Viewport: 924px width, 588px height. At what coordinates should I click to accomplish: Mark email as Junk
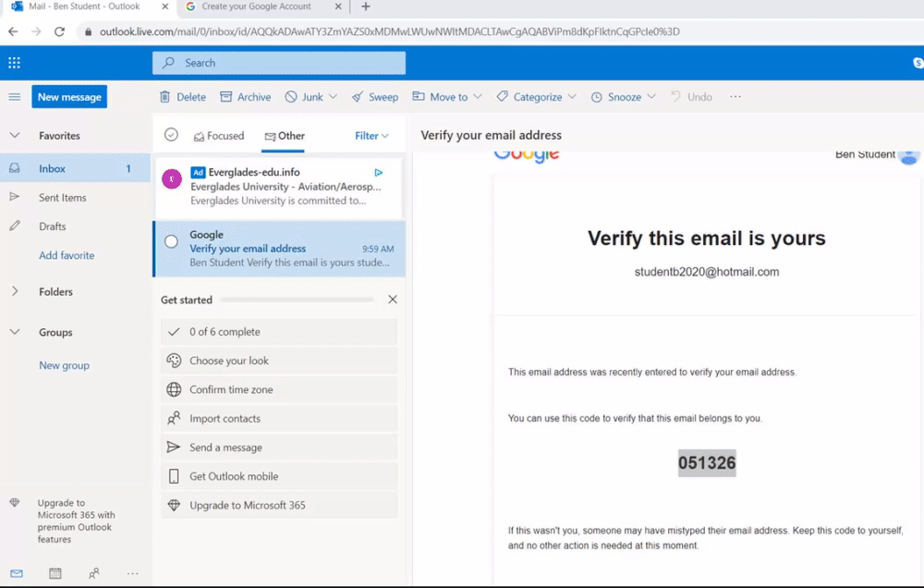click(304, 97)
